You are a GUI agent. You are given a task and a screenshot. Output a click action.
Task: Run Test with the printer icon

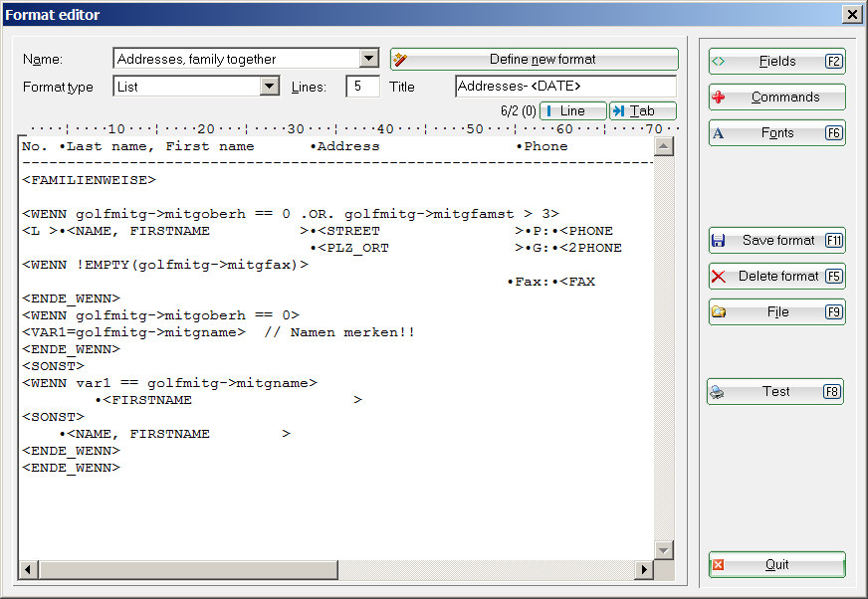tap(774, 391)
